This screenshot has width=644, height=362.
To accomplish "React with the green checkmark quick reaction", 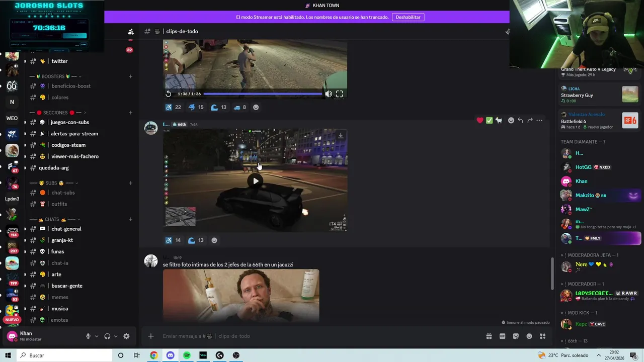I will 489,120.
